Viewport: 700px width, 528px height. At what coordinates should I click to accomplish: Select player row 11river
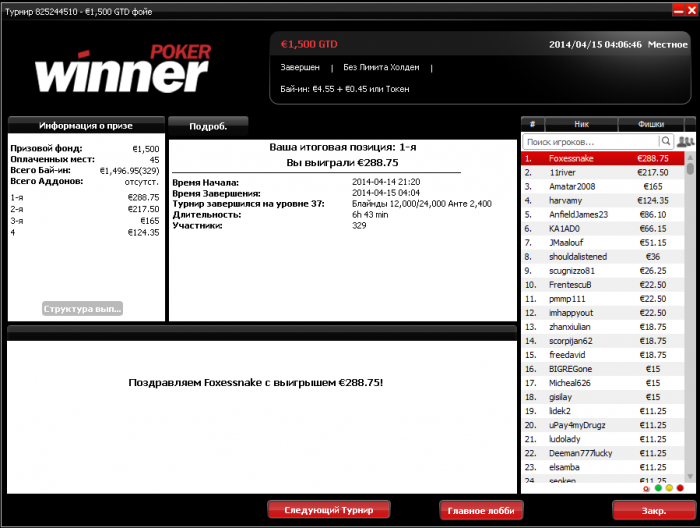(x=603, y=172)
